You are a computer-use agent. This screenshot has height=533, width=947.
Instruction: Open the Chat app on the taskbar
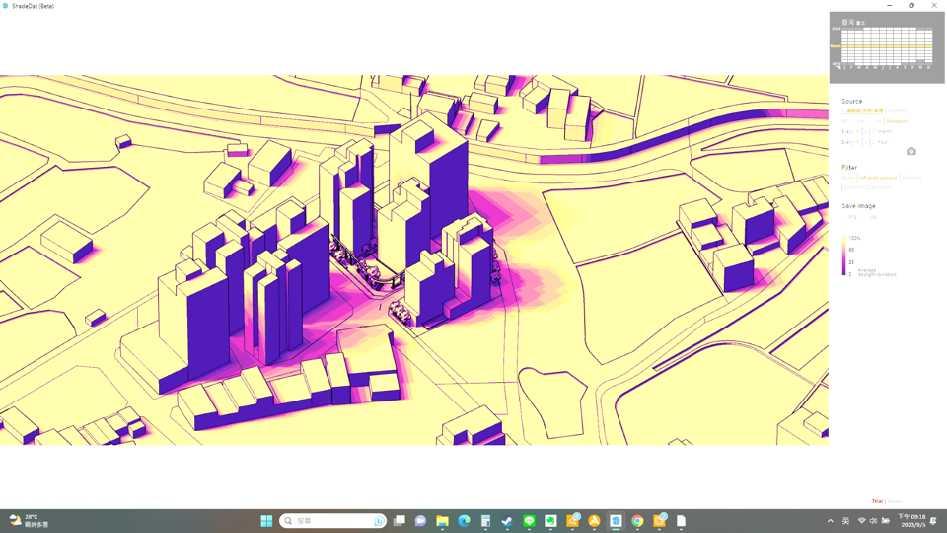pos(420,521)
